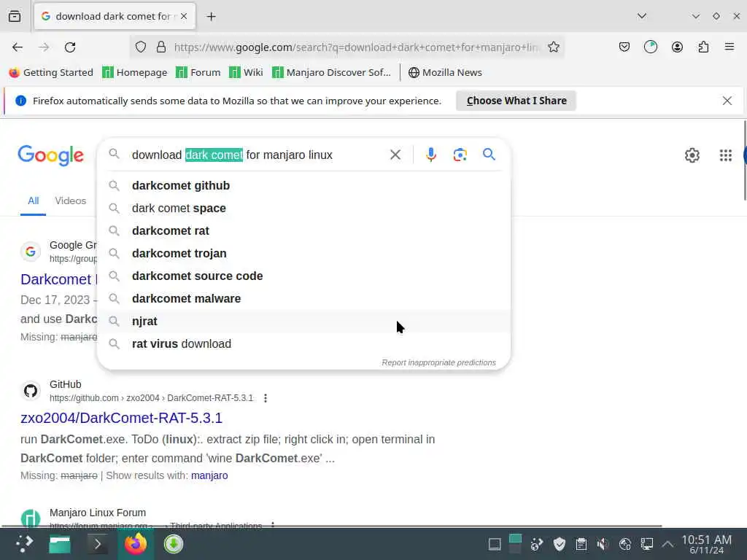Open the Wiki bookmark
Image resolution: width=747 pixels, height=560 pixels.
246,72
